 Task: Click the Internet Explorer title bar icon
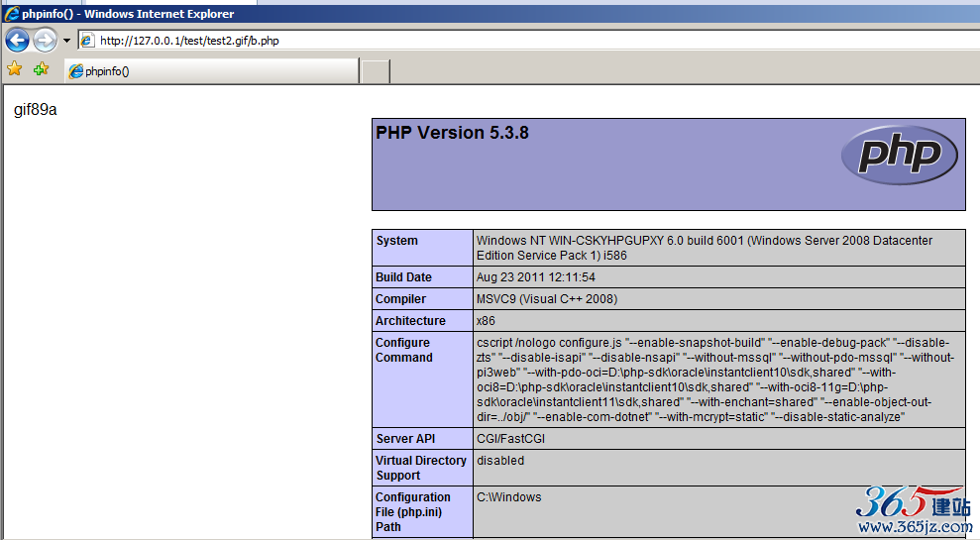pyautogui.click(x=11, y=13)
